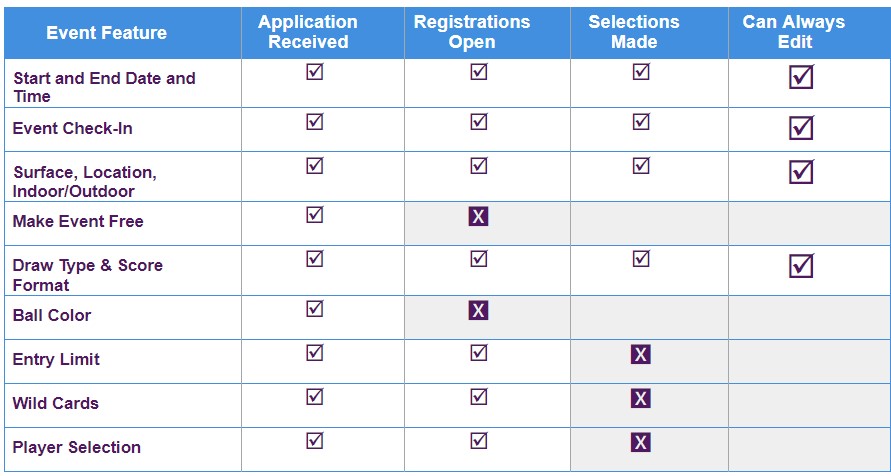The height and width of the screenshot is (476, 891).
Task: Click X icon for Entry Limit under Selections Made
Action: click(x=640, y=355)
